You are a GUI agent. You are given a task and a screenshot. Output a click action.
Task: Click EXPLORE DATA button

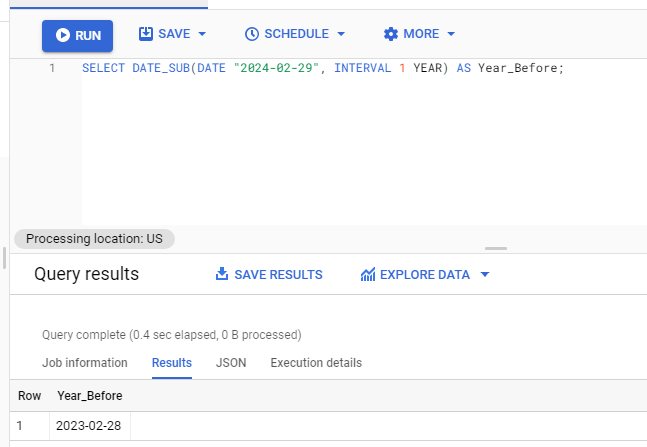425,274
